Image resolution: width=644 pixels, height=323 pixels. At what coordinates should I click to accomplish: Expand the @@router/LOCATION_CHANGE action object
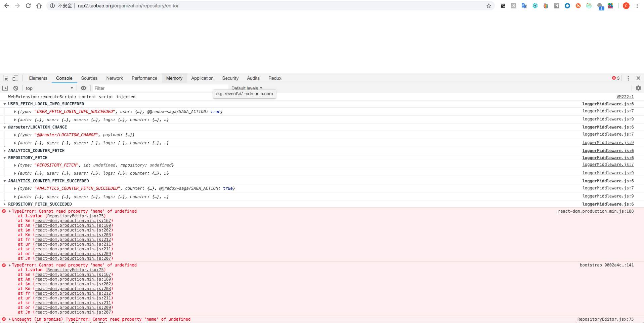[15, 135]
